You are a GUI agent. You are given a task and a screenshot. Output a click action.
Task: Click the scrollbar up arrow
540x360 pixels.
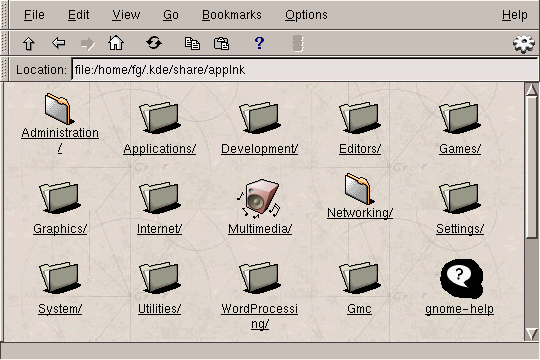532,90
